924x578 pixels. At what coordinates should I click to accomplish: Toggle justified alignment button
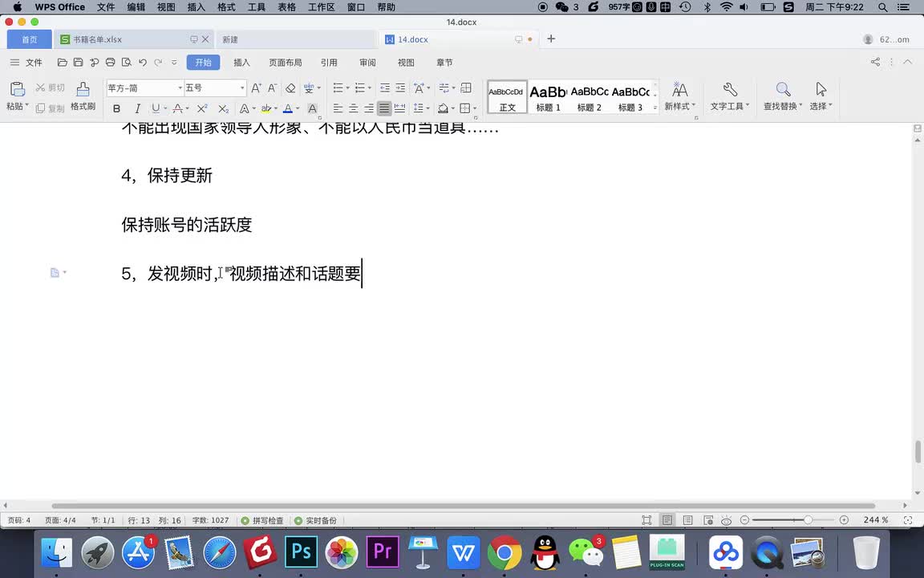coord(384,108)
